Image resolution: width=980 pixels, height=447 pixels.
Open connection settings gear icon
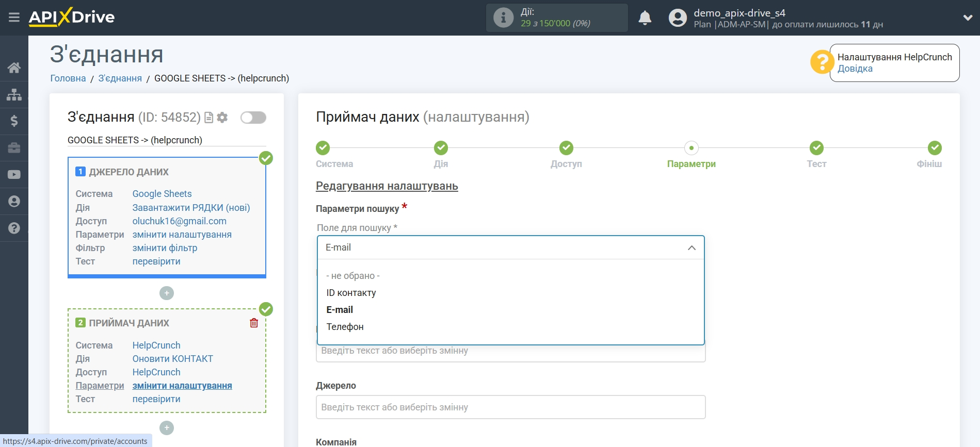(222, 118)
